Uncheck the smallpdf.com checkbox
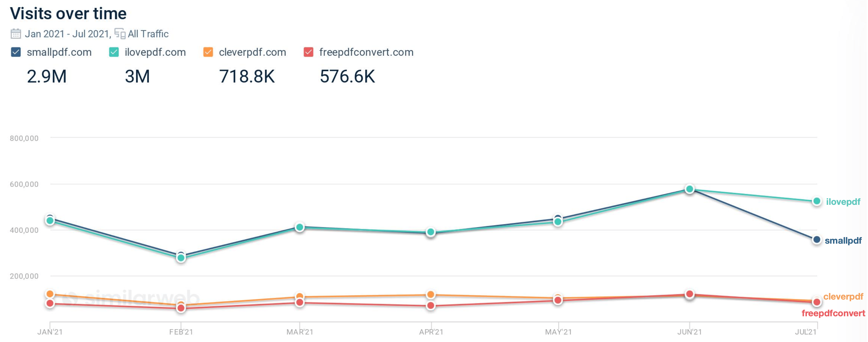The width and height of the screenshot is (868, 342). [x=16, y=52]
